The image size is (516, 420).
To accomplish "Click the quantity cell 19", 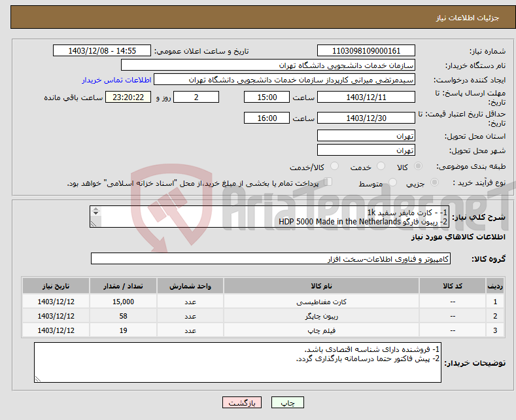I will [x=123, y=330].
